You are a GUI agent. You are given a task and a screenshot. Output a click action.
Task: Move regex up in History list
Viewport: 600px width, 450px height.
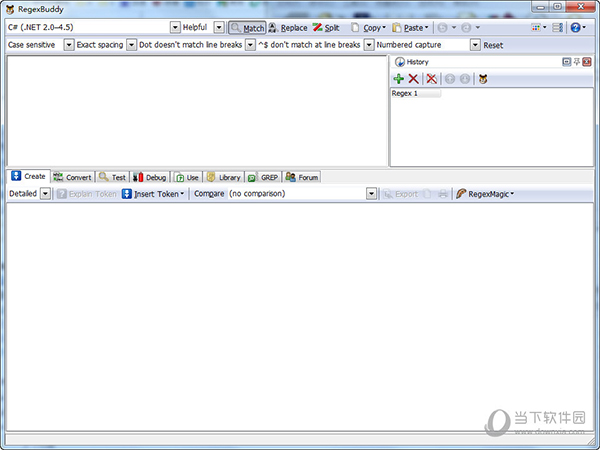(450, 79)
